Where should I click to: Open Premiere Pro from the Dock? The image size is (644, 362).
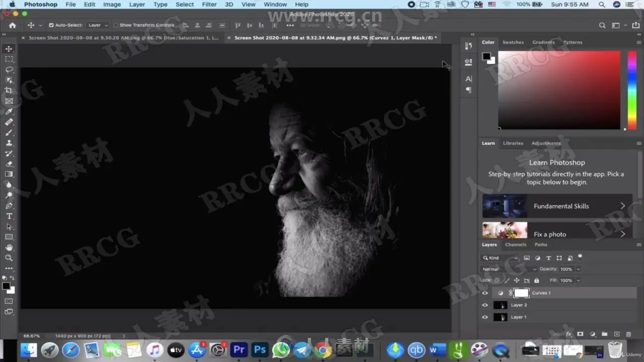point(239,349)
